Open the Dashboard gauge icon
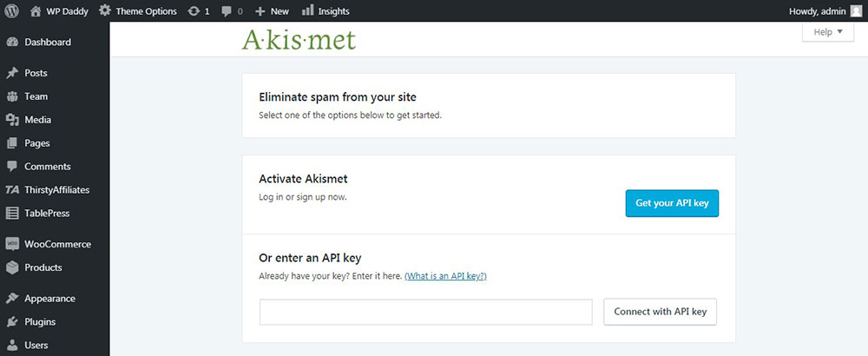The width and height of the screenshot is (868, 356). 11,42
